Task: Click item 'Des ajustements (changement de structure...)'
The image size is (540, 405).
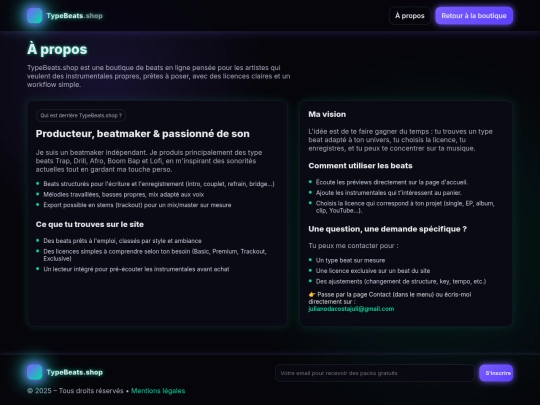Action: point(401,282)
